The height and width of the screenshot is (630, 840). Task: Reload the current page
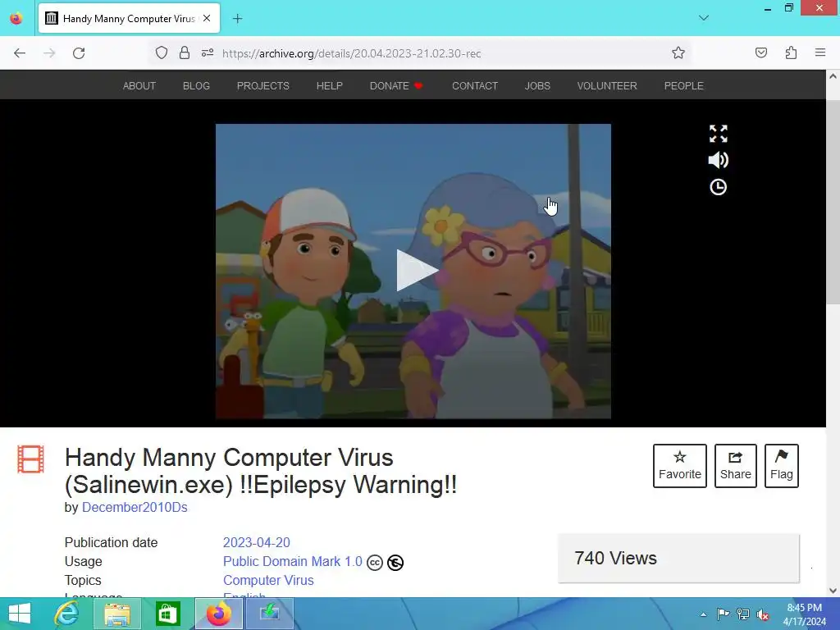pos(79,53)
